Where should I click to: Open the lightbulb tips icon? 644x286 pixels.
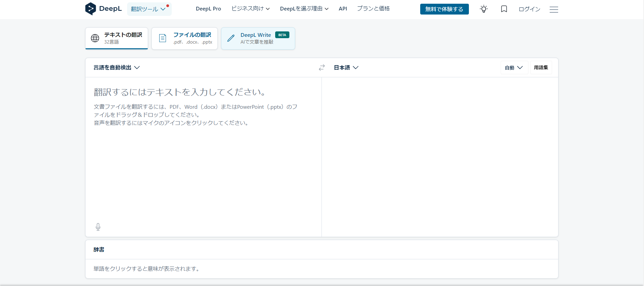pyautogui.click(x=484, y=9)
